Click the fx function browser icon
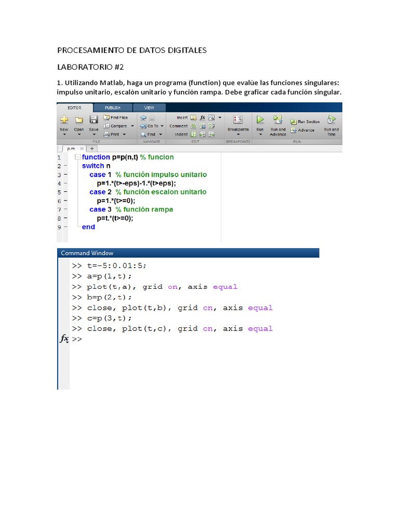The width and height of the screenshot is (399, 532). [x=64, y=339]
